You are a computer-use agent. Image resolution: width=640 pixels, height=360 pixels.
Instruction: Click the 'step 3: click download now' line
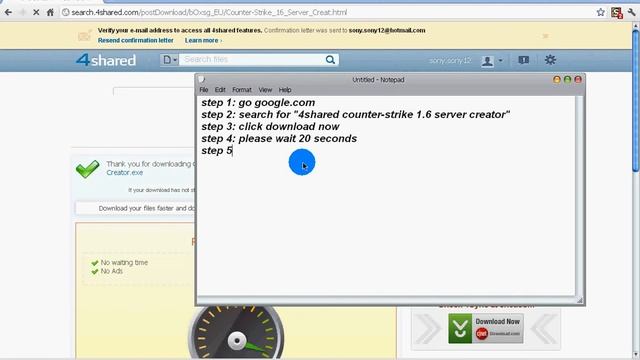(x=270, y=127)
